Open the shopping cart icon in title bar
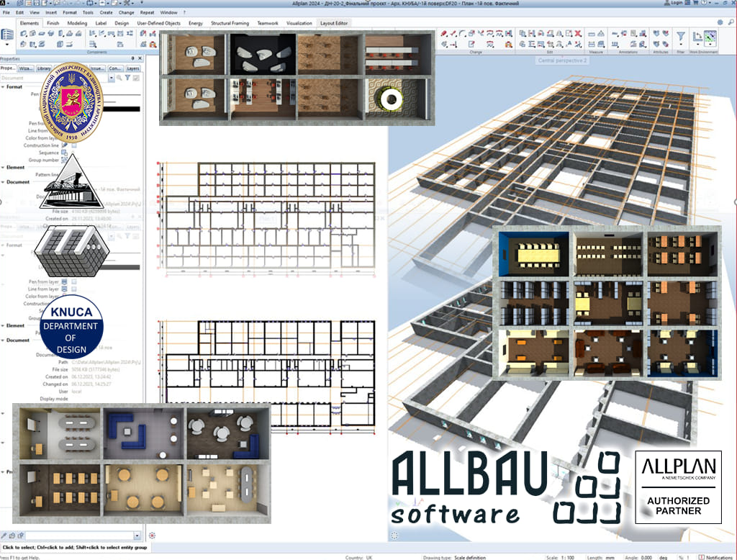 (696, 3)
